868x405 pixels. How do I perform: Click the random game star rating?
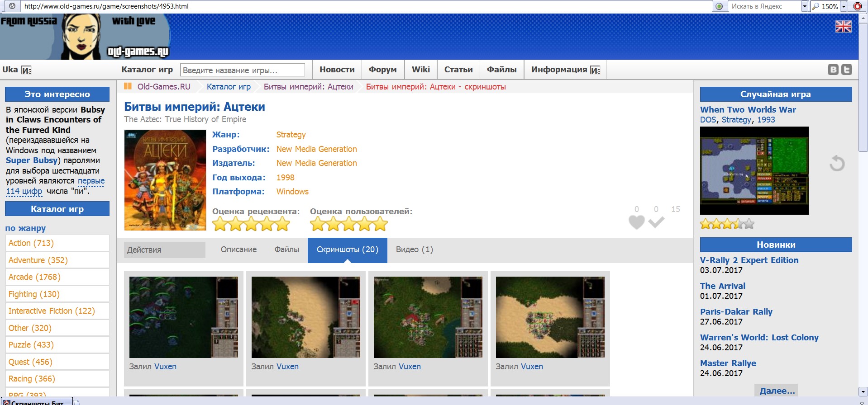pyautogui.click(x=727, y=224)
